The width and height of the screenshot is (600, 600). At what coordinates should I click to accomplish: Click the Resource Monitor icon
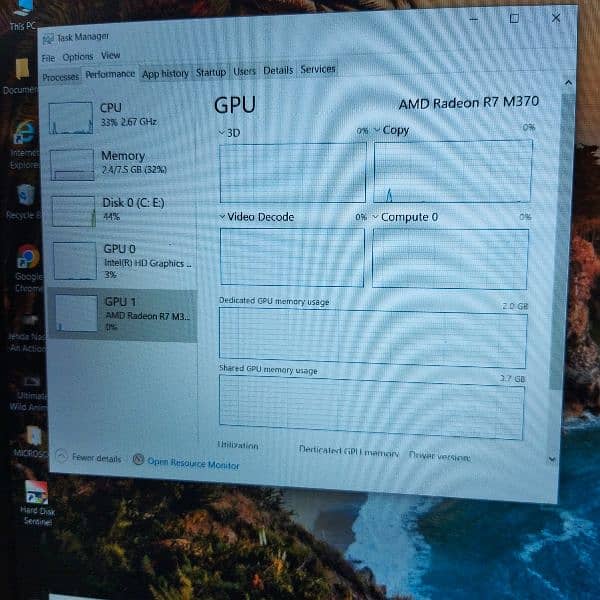coord(139,459)
